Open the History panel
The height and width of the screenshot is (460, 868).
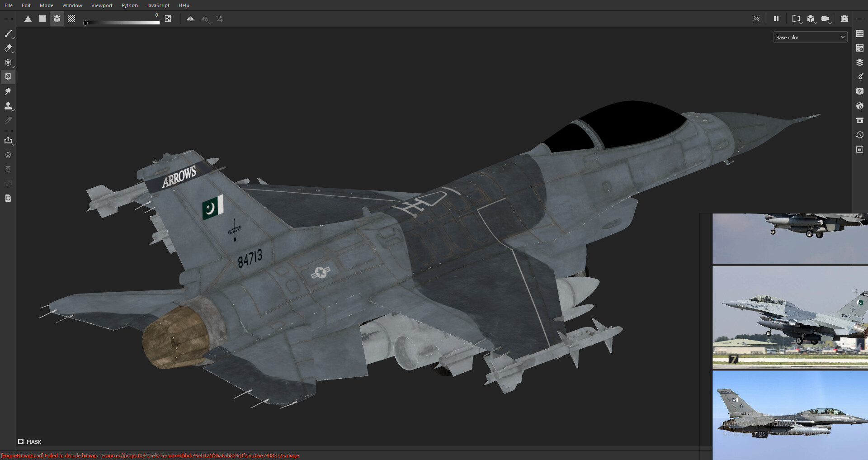click(x=860, y=134)
